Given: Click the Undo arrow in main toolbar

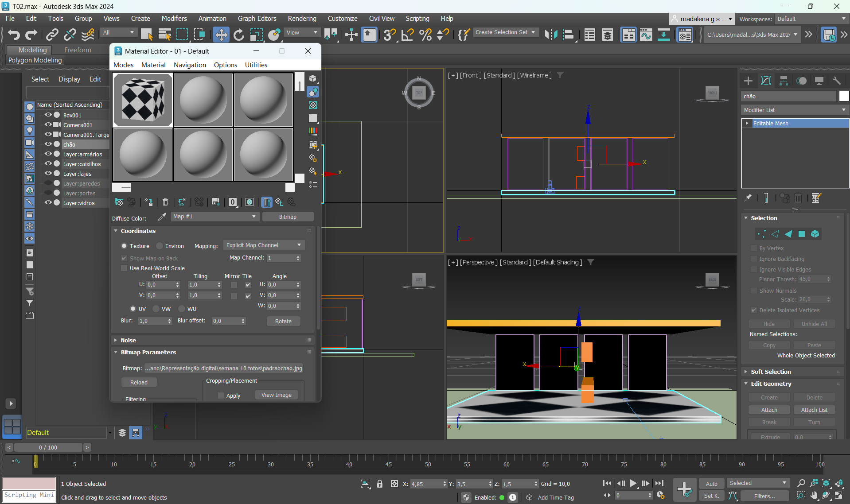Looking at the screenshot, I should (14, 35).
